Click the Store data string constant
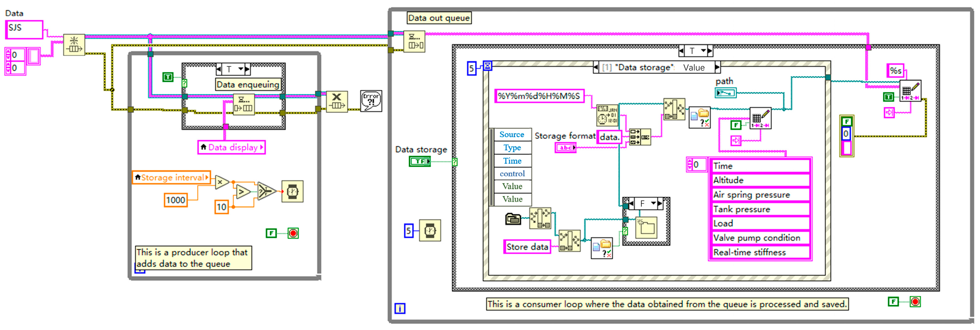 [527, 247]
